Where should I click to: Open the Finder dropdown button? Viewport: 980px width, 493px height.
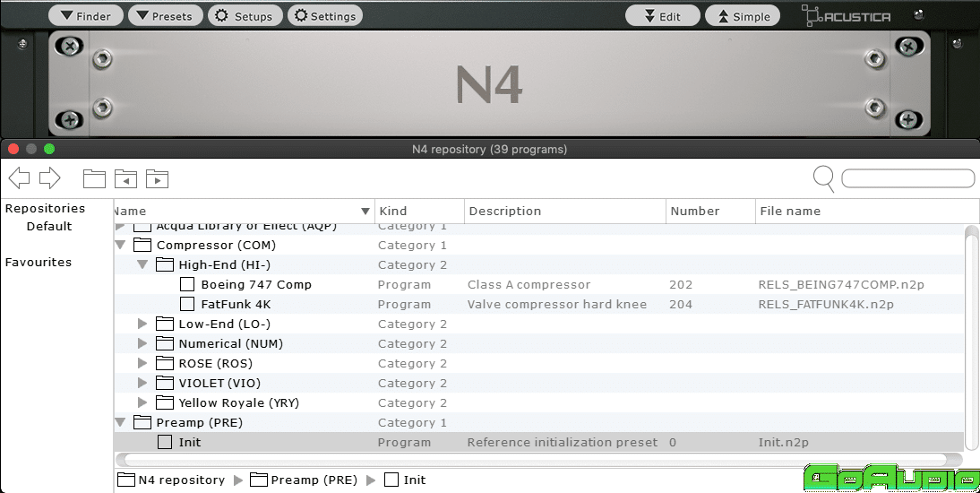tap(86, 16)
